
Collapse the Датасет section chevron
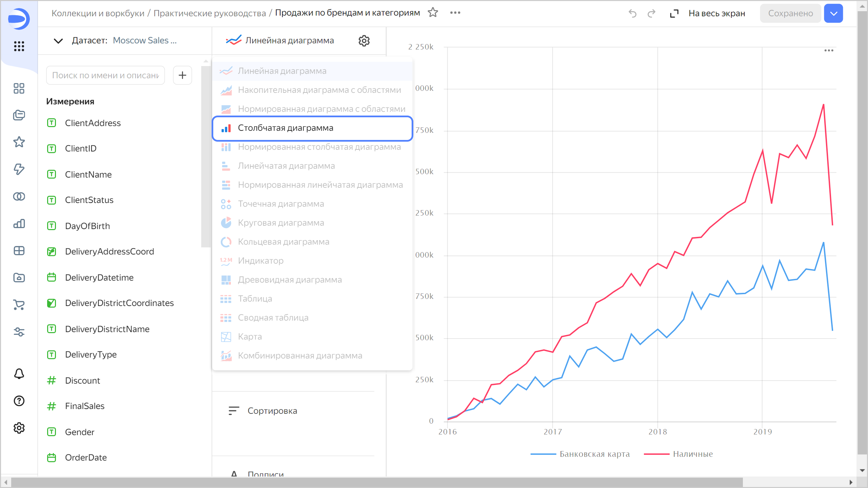58,41
